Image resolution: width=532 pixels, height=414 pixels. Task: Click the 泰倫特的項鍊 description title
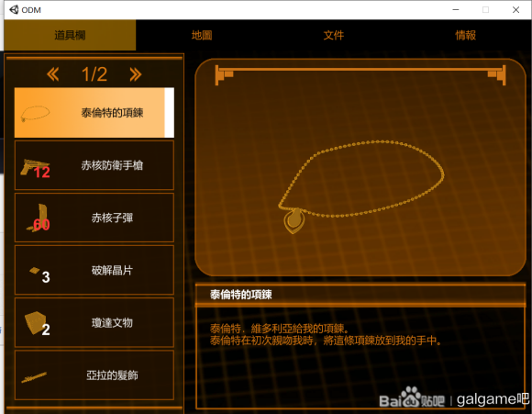tap(241, 295)
